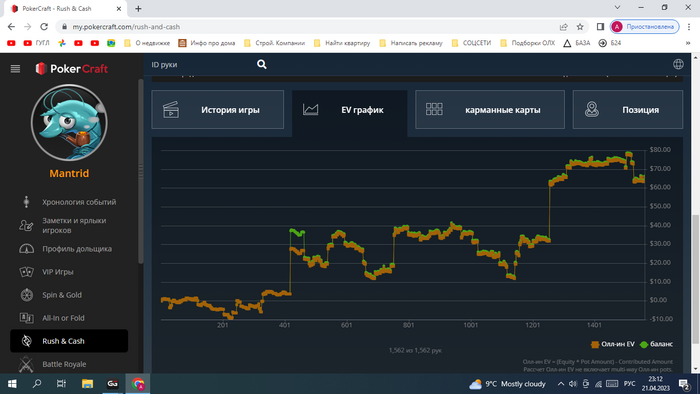Click the address bar URL
Screen dimensions: 700x394
[126, 27]
